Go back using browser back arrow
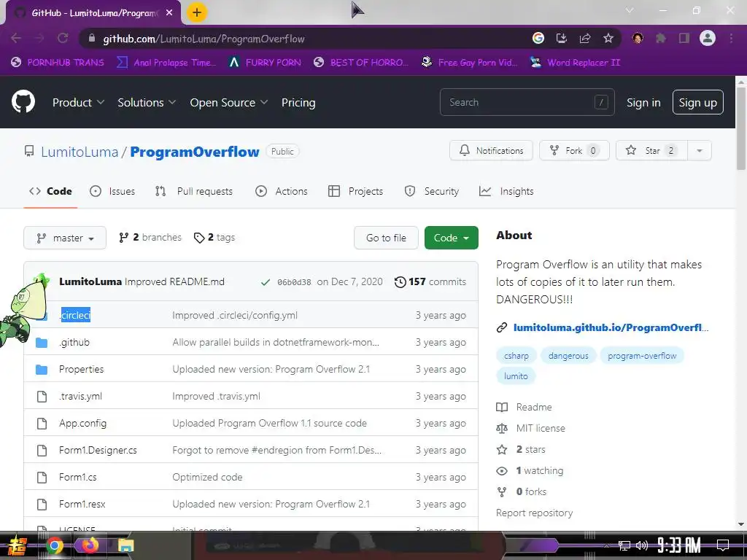The width and height of the screenshot is (747, 560). point(16,38)
